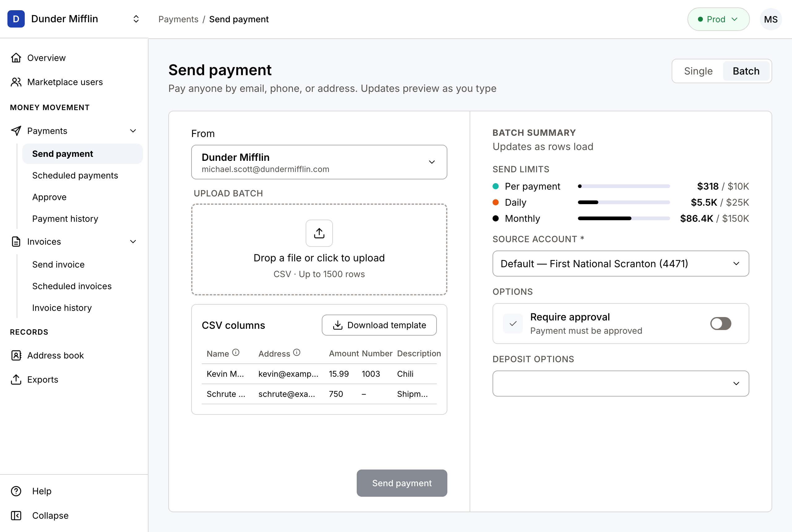Click the Payments breadcrumb link

178,19
